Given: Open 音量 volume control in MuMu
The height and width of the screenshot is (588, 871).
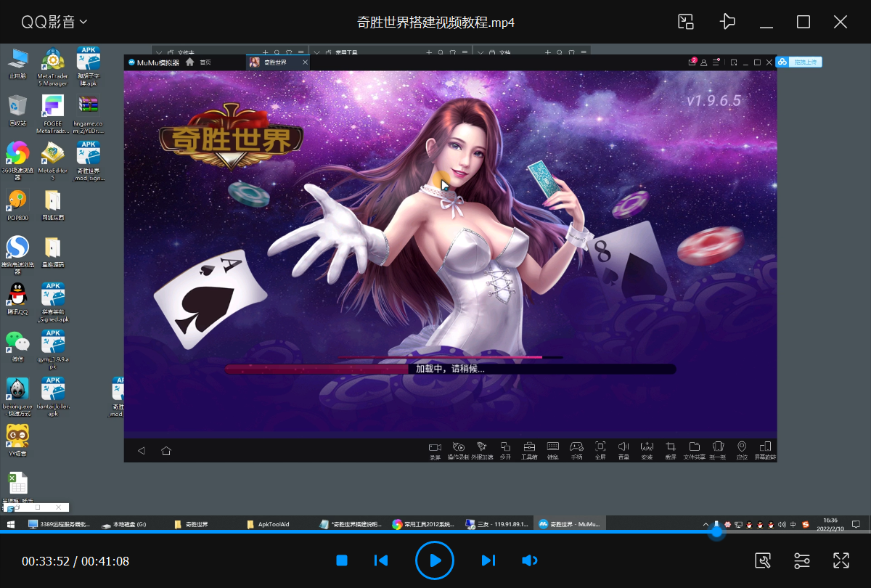Looking at the screenshot, I should pos(623,450).
